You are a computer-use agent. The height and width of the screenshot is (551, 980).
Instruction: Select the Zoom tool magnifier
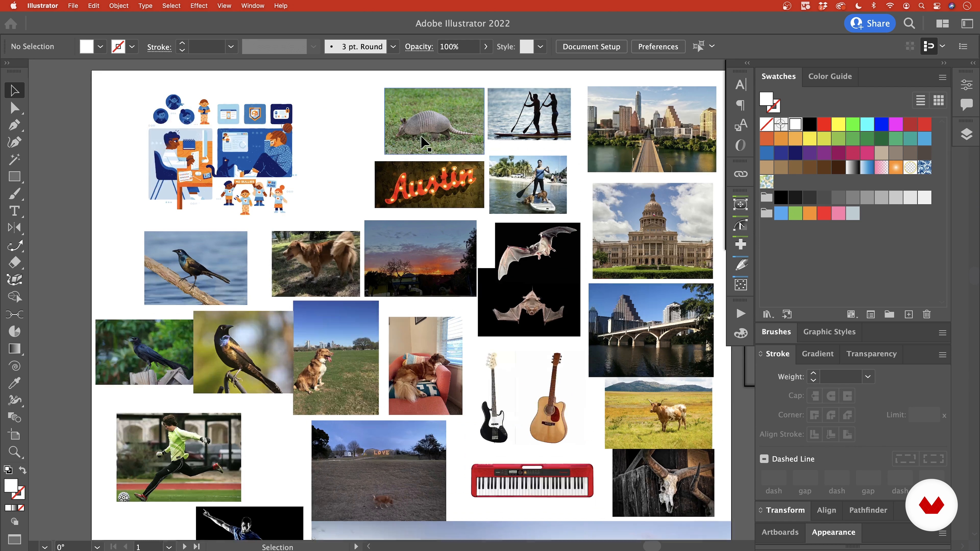pos(15,452)
